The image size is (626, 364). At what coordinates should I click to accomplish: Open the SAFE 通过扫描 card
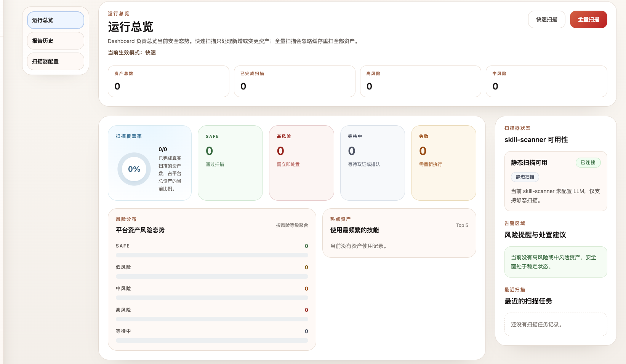[230, 163]
